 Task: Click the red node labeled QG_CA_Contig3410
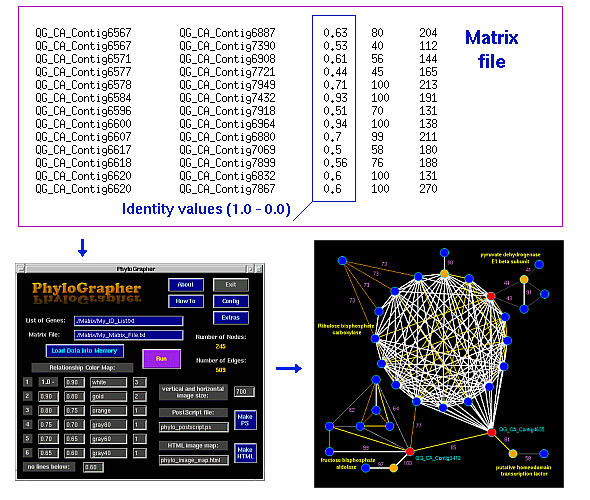[x=410, y=451]
